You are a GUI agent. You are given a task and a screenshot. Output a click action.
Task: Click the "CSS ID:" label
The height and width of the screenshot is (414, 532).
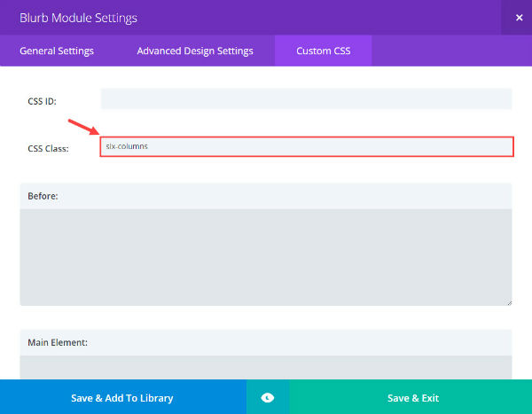point(42,101)
